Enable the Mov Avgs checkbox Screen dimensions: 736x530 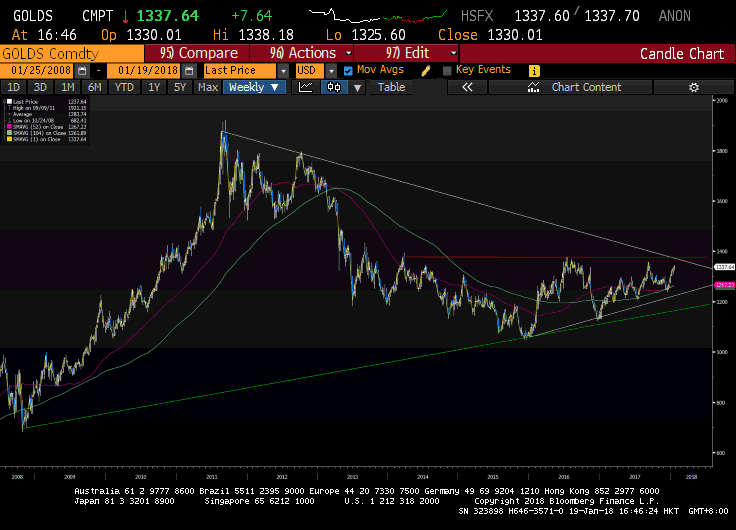click(x=348, y=70)
